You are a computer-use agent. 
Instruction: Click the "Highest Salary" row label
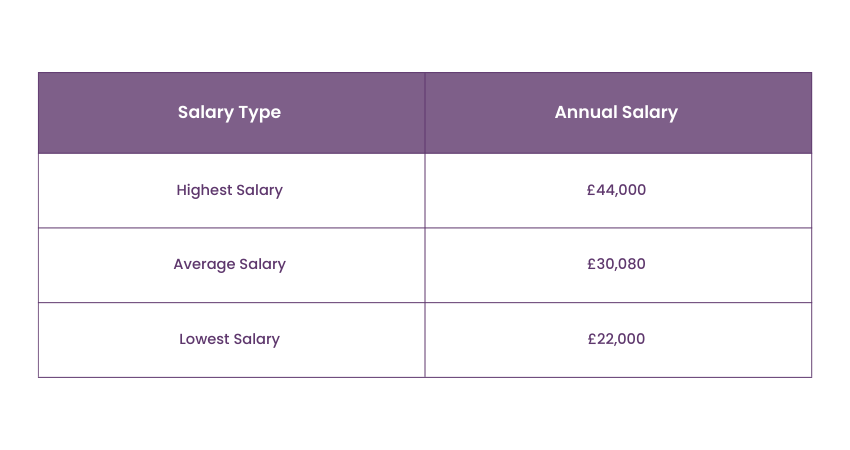click(x=229, y=190)
